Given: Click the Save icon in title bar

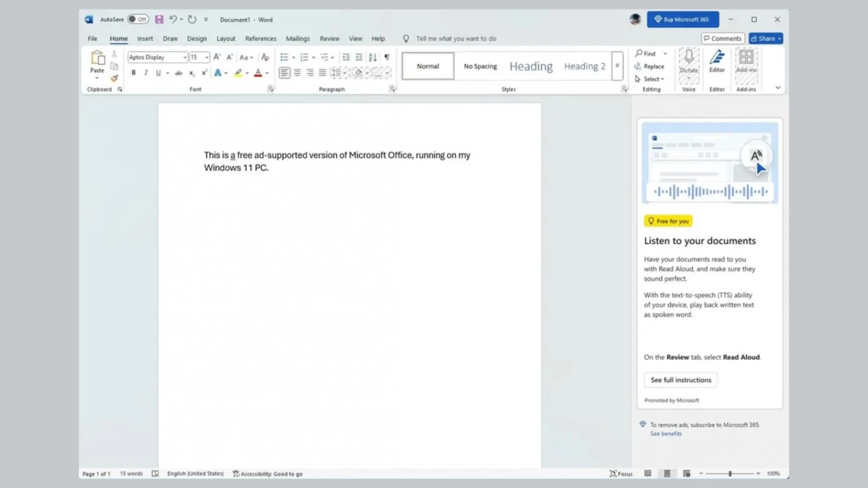Looking at the screenshot, I should [159, 19].
